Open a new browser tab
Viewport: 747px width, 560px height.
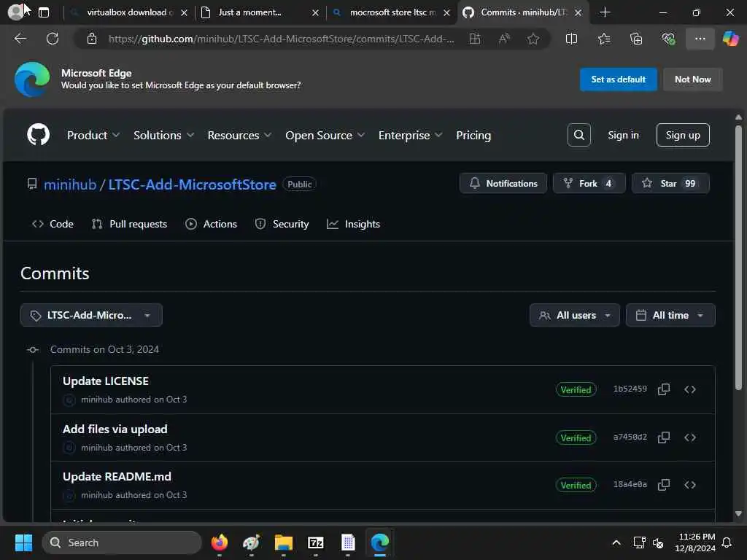click(605, 12)
